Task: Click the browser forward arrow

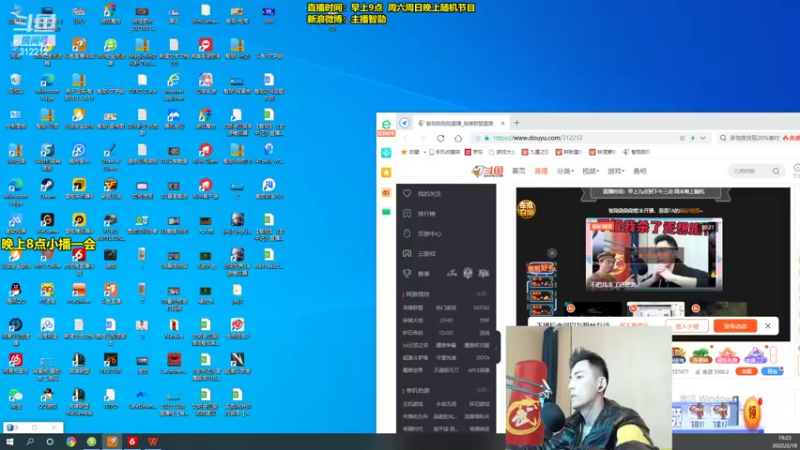Action: pos(423,138)
